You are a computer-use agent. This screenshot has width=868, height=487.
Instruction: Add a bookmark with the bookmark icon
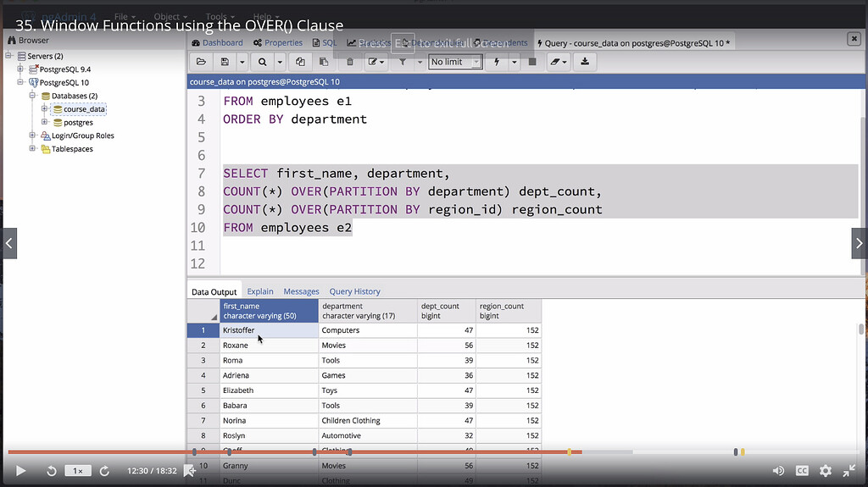click(x=189, y=471)
